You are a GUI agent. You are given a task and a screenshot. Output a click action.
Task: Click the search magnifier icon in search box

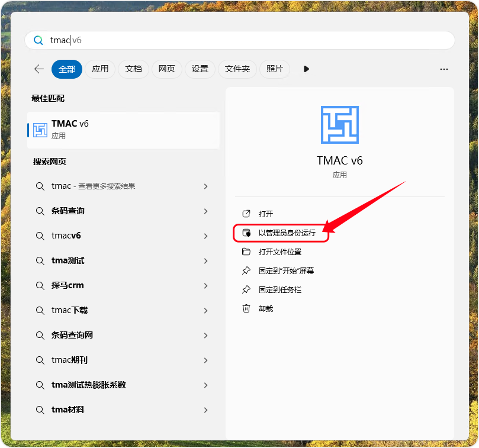tap(38, 40)
